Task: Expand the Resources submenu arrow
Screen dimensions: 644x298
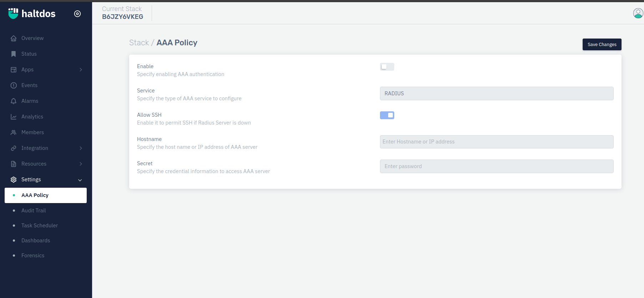Action: pyautogui.click(x=81, y=164)
